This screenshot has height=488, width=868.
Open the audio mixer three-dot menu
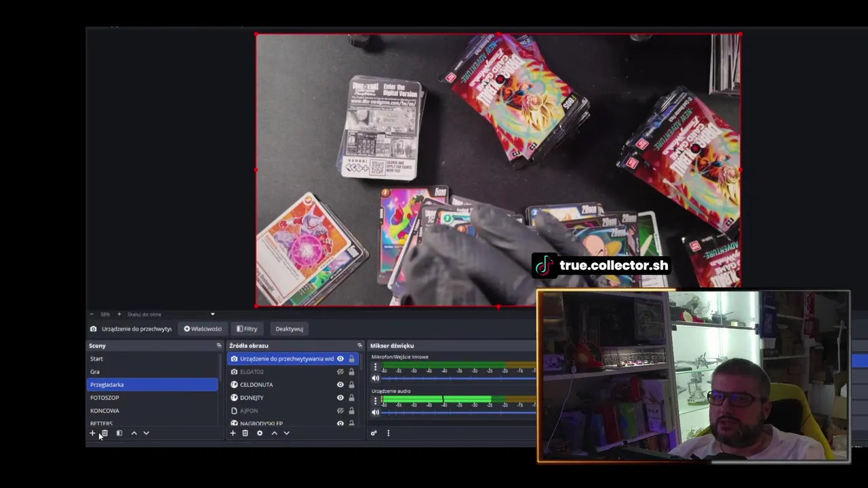388,433
